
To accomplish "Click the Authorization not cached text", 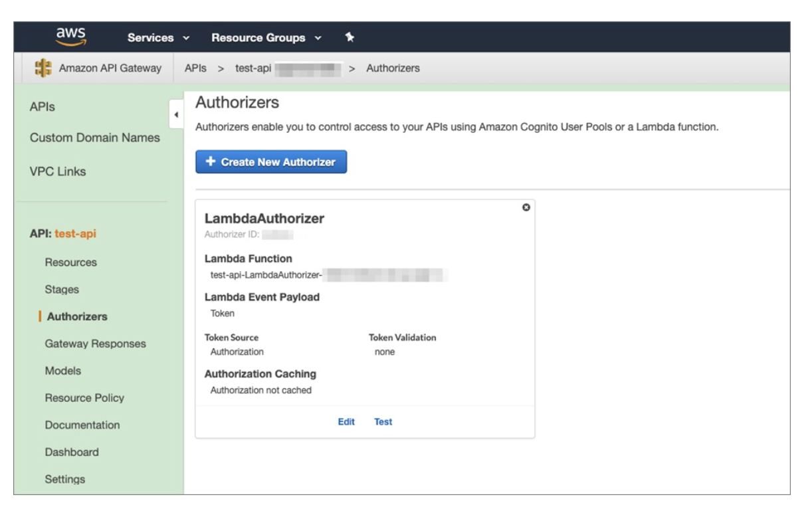I will (x=261, y=390).
